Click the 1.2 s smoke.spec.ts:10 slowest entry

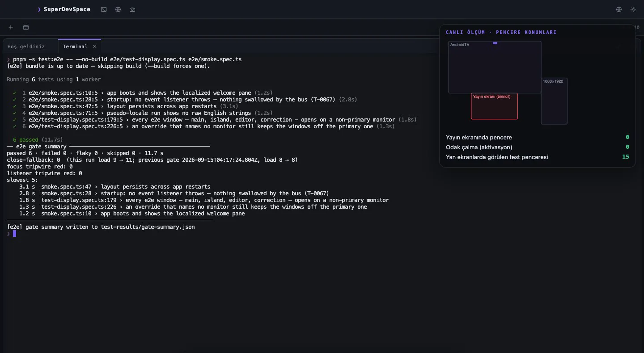coord(132,214)
